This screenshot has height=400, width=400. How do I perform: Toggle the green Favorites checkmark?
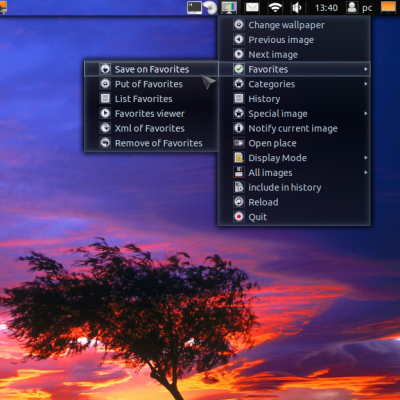pos(239,69)
